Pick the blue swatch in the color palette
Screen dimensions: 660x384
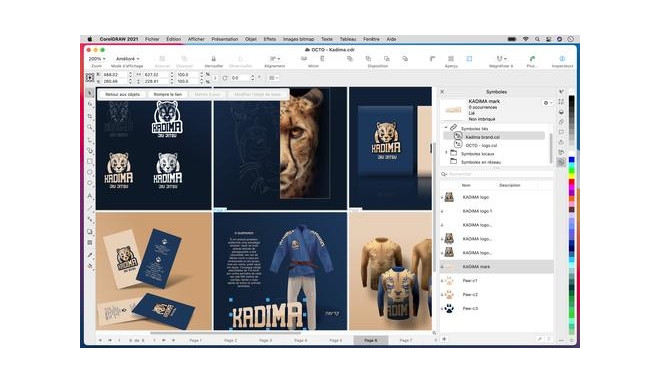click(x=572, y=160)
